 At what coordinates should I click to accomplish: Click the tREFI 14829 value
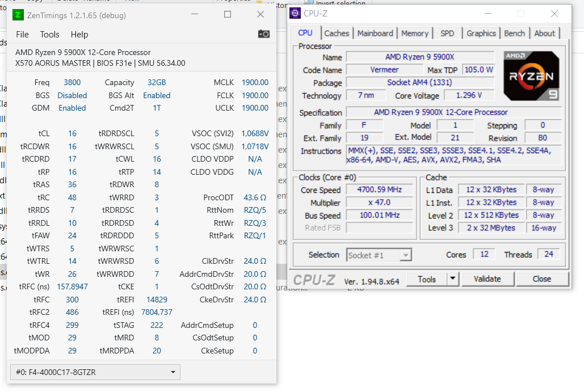(157, 300)
